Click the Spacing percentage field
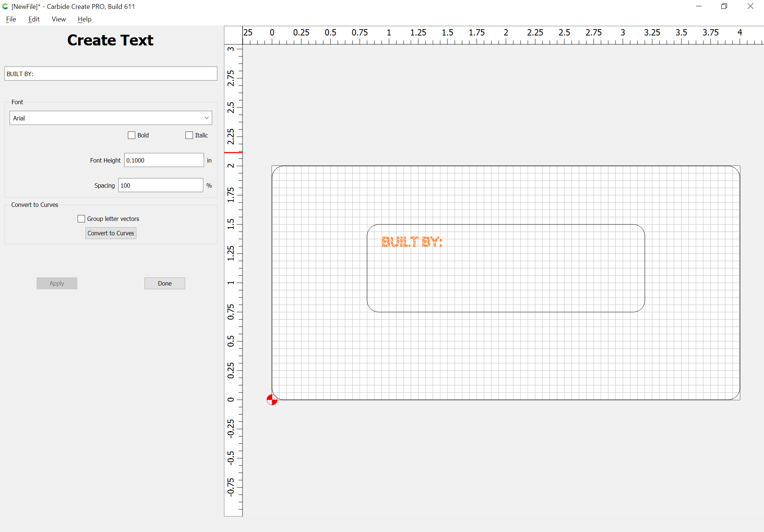 [160, 185]
